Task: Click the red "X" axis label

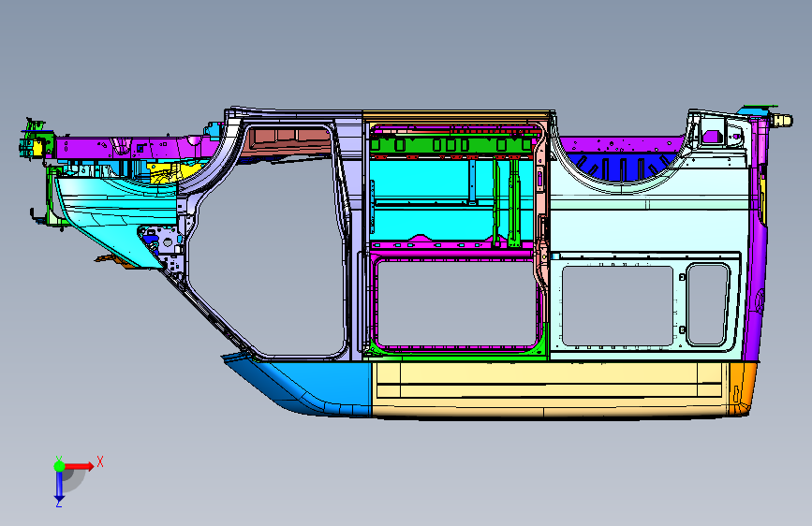Action: click(x=100, y=461)
